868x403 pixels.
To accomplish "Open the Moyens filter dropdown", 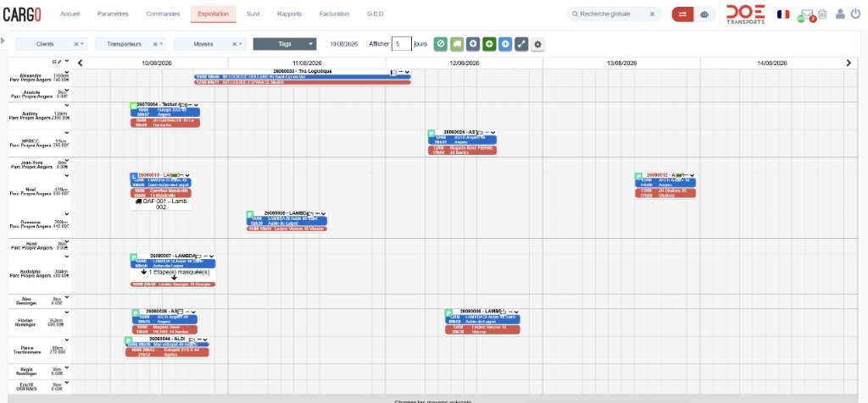I will [x=210, y=44].
